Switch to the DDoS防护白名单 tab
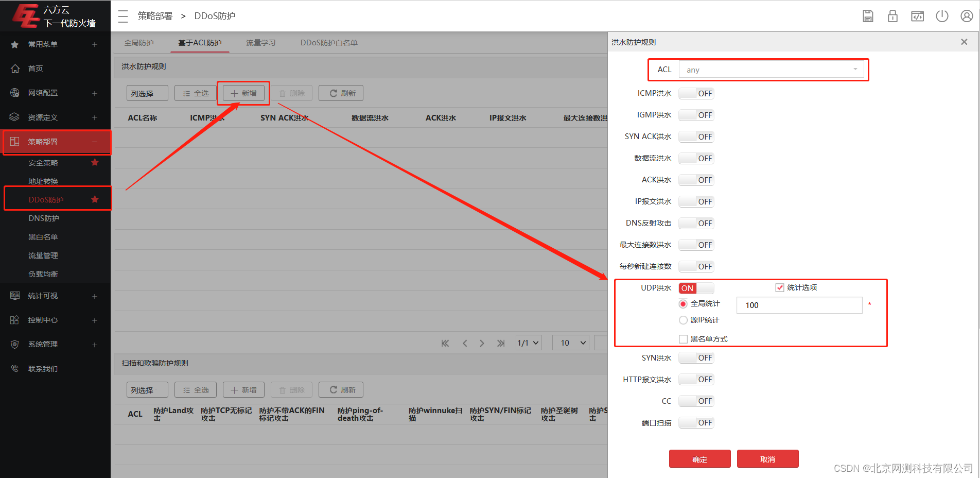The image size is (980, 478). 329,43
